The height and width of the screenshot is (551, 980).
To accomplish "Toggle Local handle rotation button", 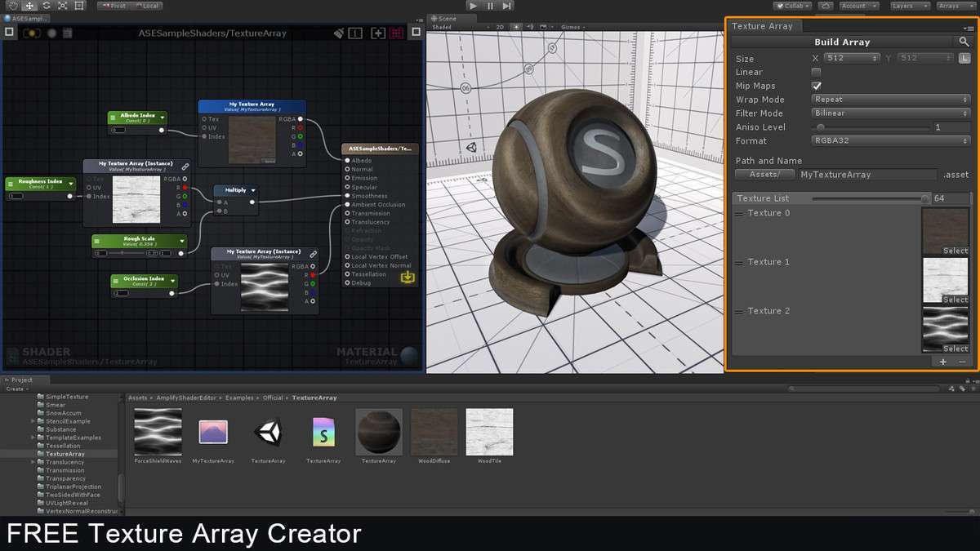I will click(148, 6).
